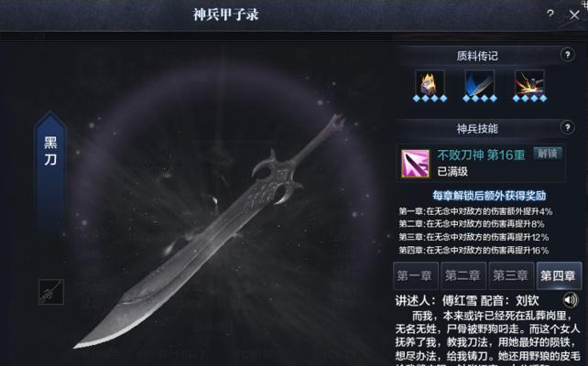Viewport: 588px width, 366px height.
Task: Open help for 神兵技能 section
Action: [567, 128]
